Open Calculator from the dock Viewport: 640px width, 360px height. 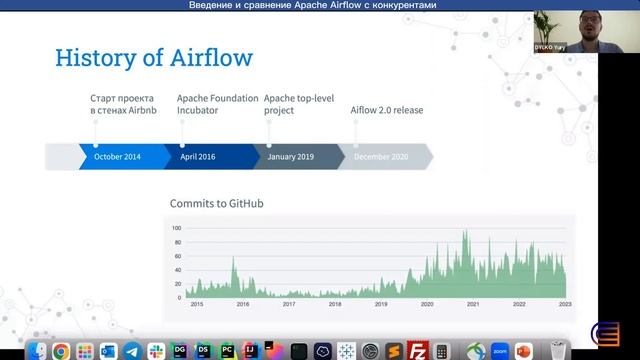(x=441, y=351)
